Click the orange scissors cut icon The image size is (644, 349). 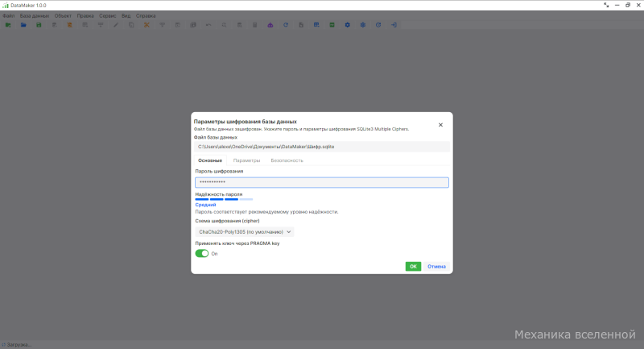147,25
